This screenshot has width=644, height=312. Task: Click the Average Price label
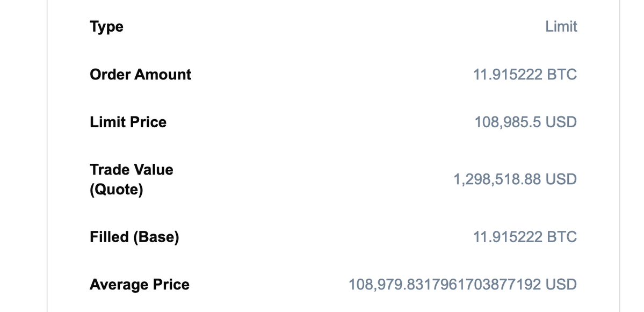(139, 284)
